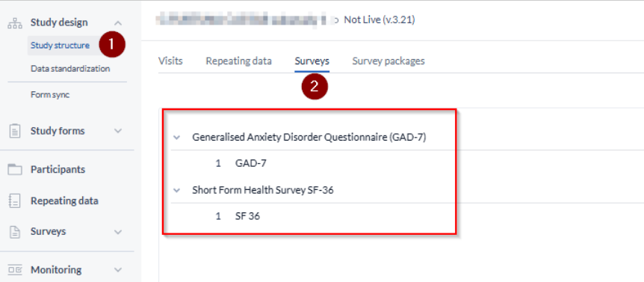Click the Participants folder icon
Screen dimensions: 644x282
click(x=15, y=169)
